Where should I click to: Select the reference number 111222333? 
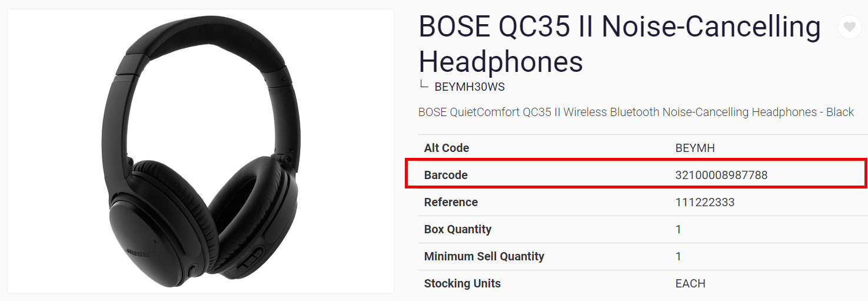pos(704,202)
